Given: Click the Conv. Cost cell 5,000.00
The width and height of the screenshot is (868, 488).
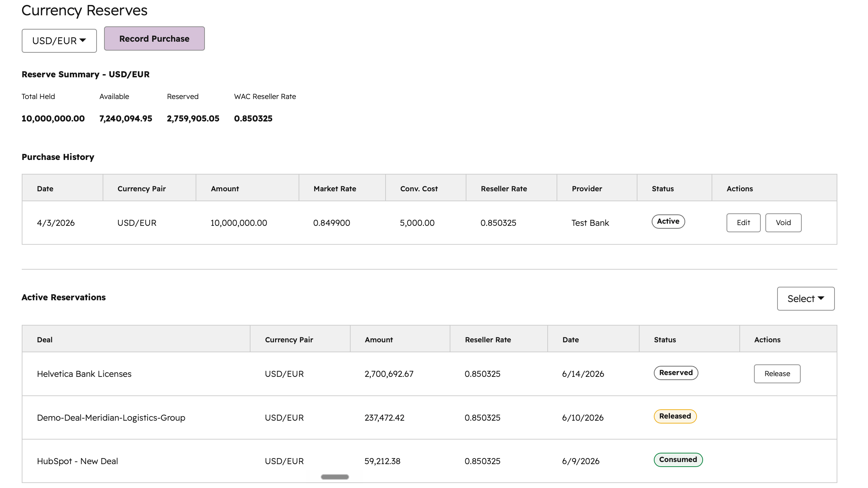Looking at the screenshot, I should (417, 223).
